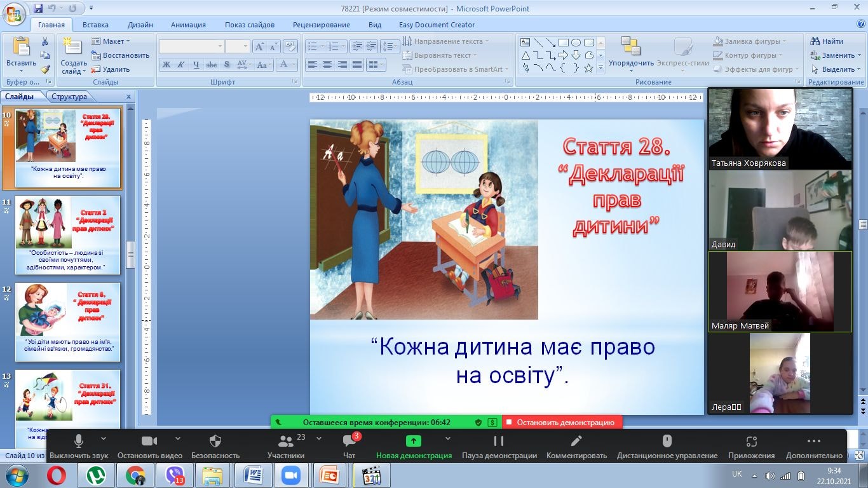Click the Zoom mute microphone icon
868x488 pixels.
tap(79, 441)
